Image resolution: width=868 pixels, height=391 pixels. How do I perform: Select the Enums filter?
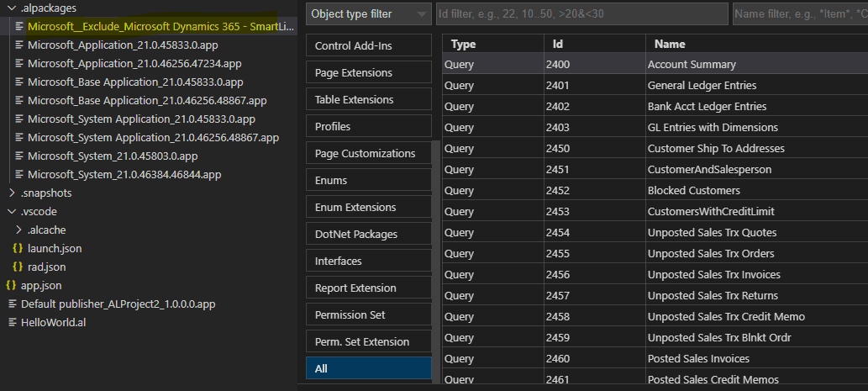pyautogui.click(x=369, y=181)
